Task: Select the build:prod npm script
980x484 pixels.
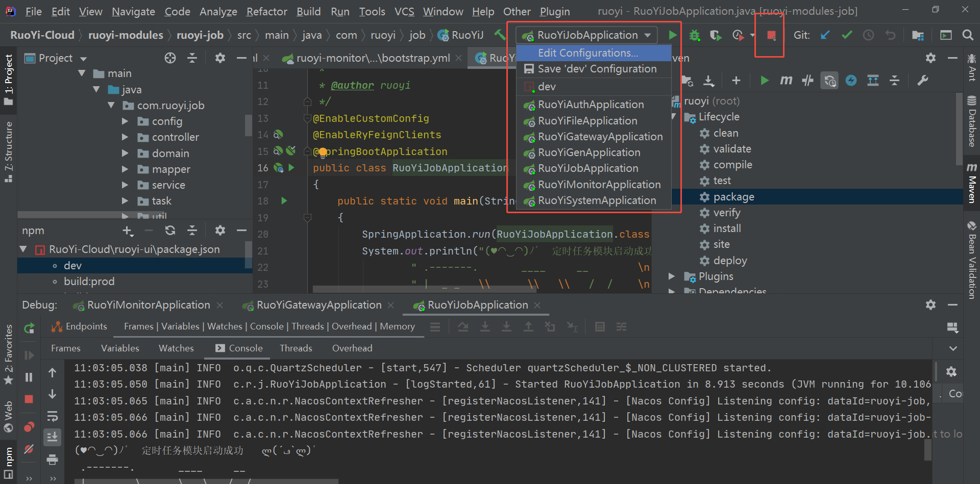Action: click(89, 282)
